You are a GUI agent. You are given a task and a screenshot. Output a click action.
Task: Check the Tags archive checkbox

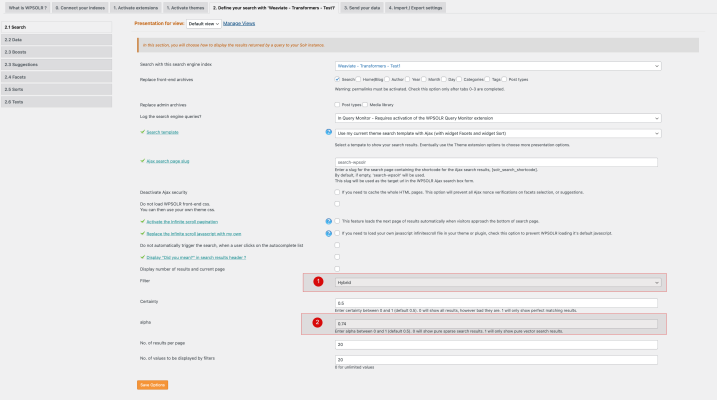pyautogui.click(x=487, y=79)
